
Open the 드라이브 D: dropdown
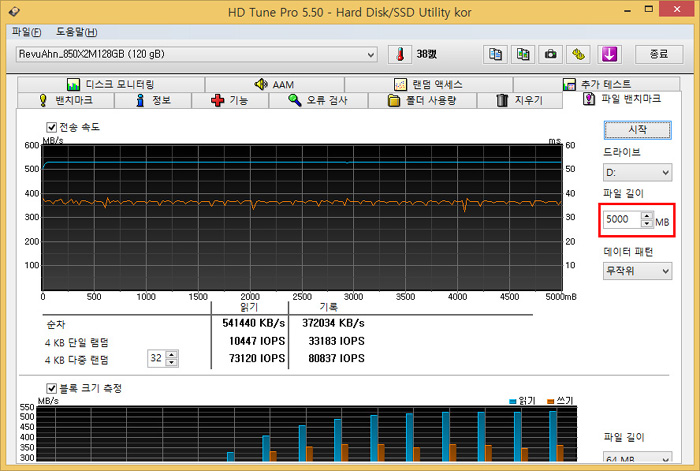click(x=637, y=172)
